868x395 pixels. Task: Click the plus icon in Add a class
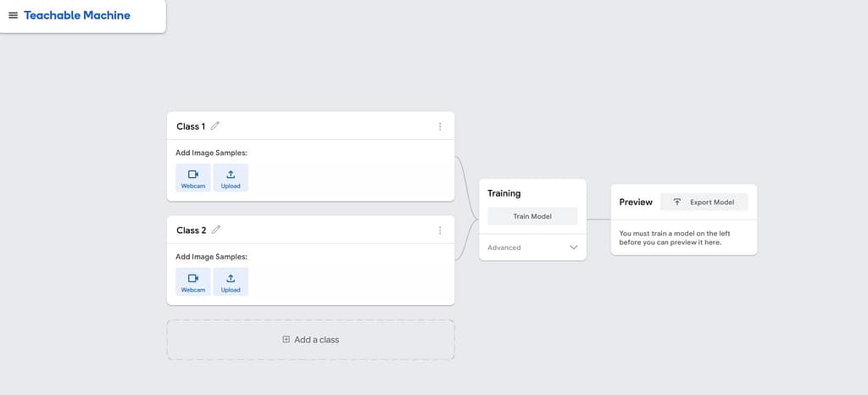coord(287,340)
